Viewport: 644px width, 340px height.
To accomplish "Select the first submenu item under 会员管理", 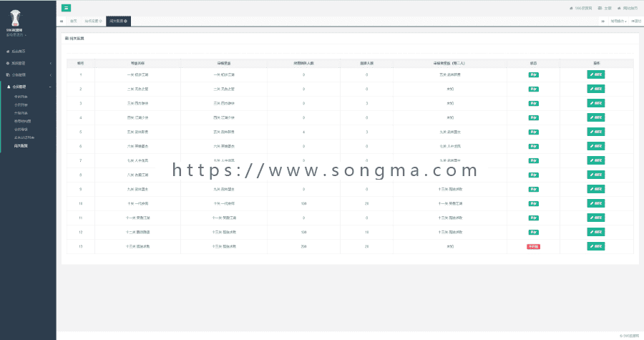I will tap(21, 97).
